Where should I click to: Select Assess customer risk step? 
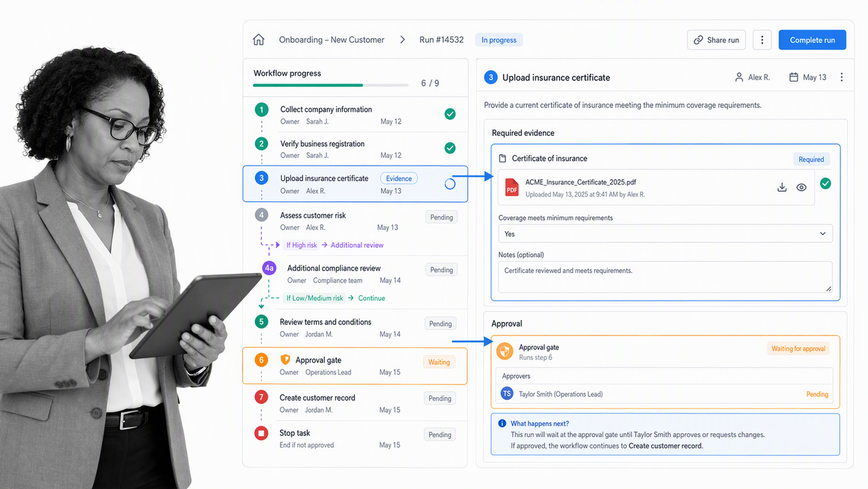(x=354, y=221)
